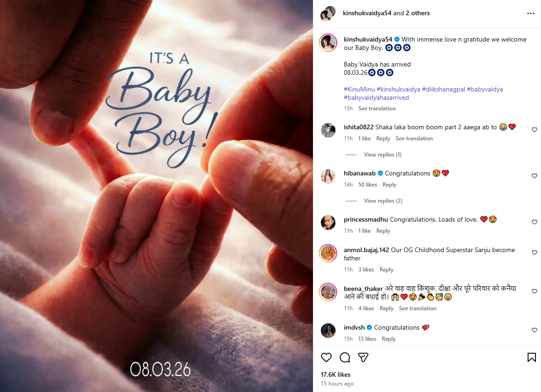541x392 pixels.
Task: Show translation of the post caption
Action: [x=377, y=109]
